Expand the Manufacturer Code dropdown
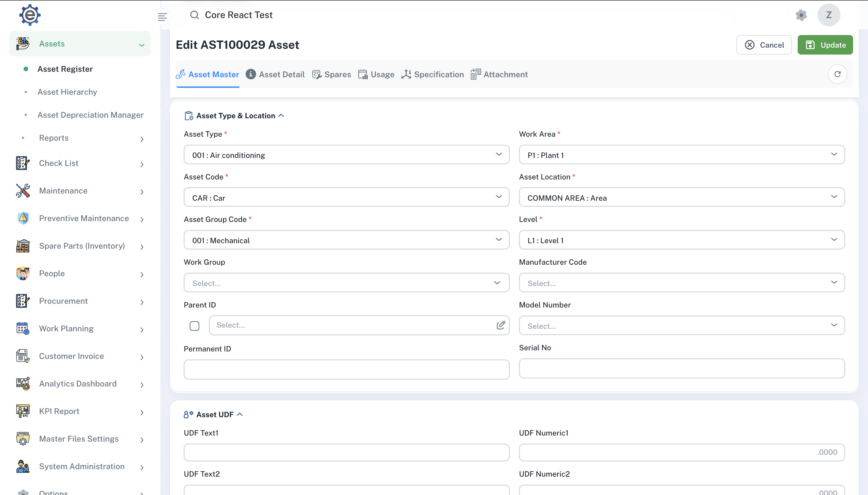This screenshot has width=868, height=495. (x=681, y=283)
